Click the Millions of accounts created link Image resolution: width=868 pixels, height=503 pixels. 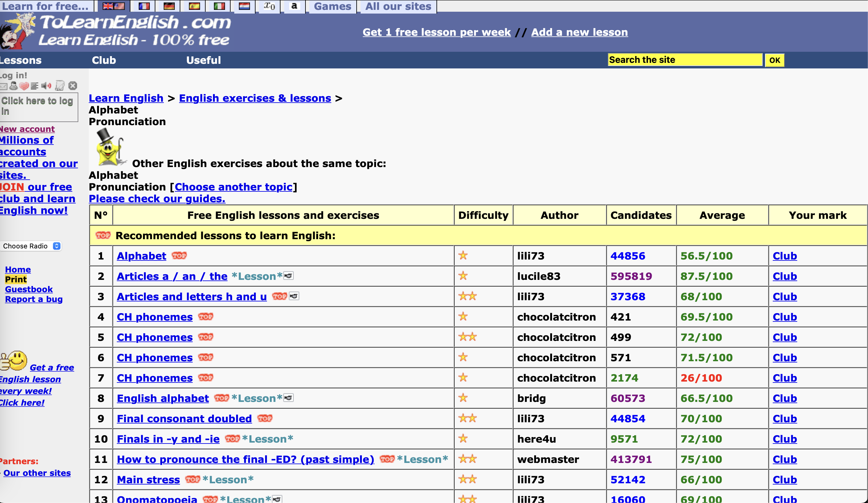[x=39, y=158]
